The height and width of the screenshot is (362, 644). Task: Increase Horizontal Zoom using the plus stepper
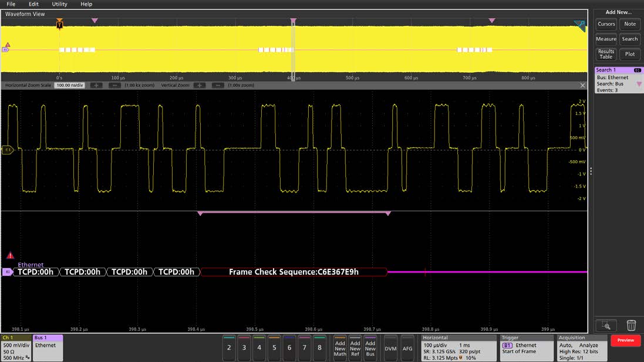click(97, 85)
